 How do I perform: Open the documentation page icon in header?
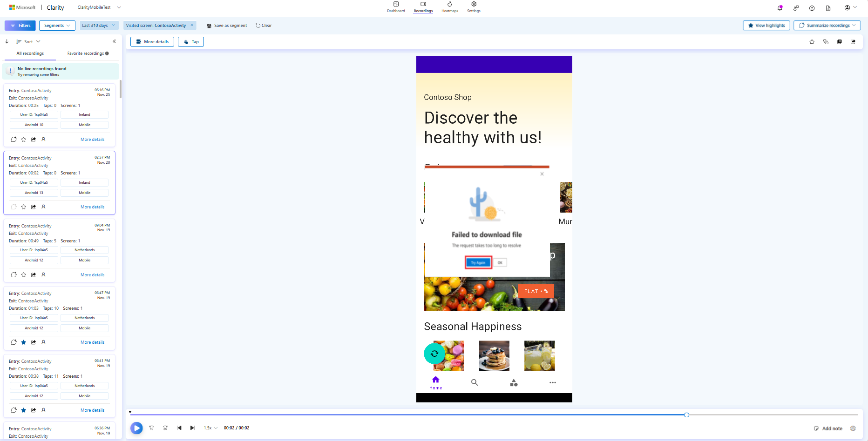828,8
